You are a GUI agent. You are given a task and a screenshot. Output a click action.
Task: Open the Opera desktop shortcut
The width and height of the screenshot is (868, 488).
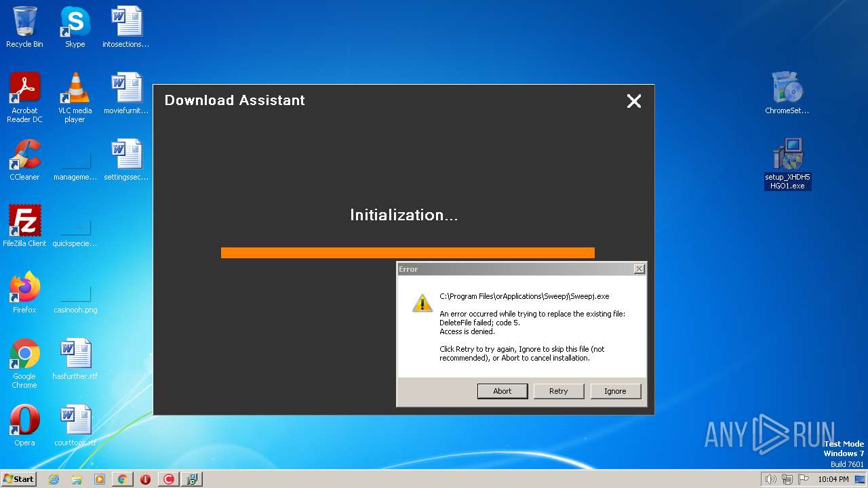point(24,426)
